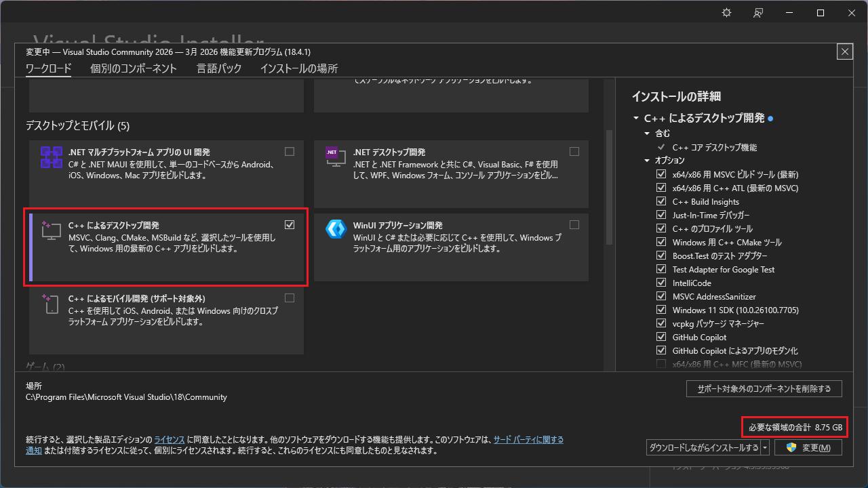Image resolution: width=868 pixels, height=488 pixels.
Task: Uncheck the Windows 11 SDK option
Action: [x=661, y=310]
